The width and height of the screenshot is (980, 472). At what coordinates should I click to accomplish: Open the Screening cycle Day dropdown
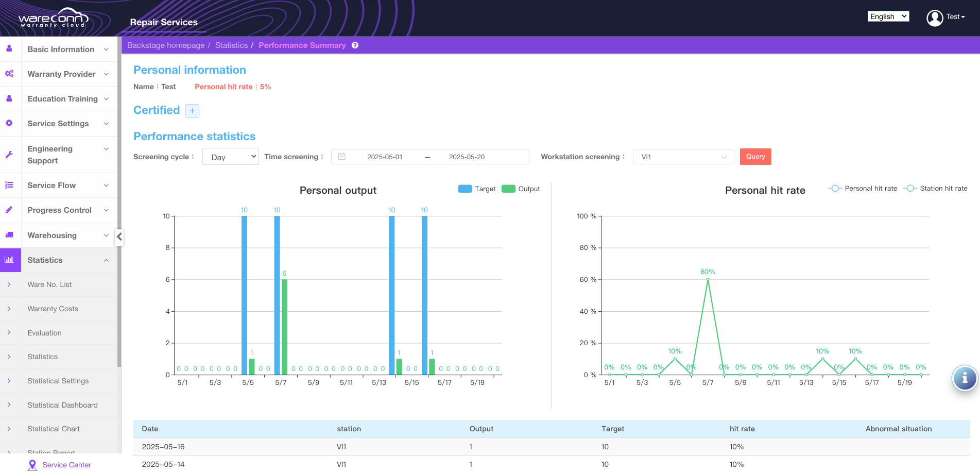click(231, 157)
